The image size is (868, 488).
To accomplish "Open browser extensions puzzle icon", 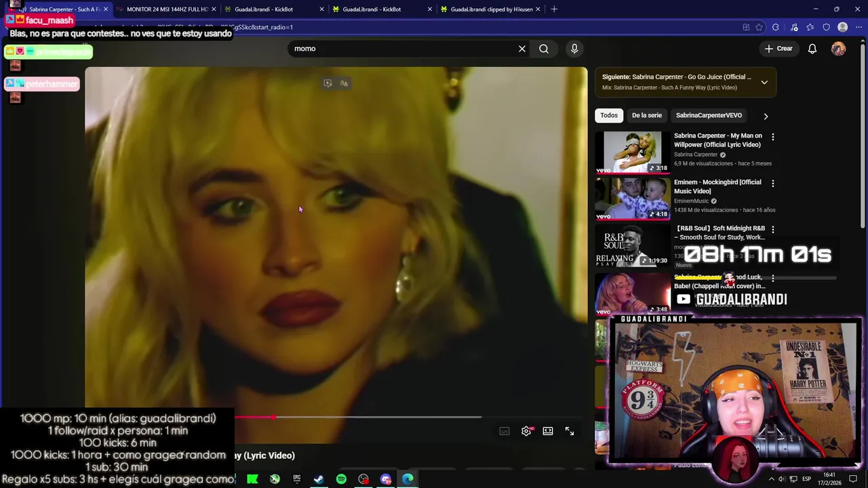I will click(x=776, y=27).
